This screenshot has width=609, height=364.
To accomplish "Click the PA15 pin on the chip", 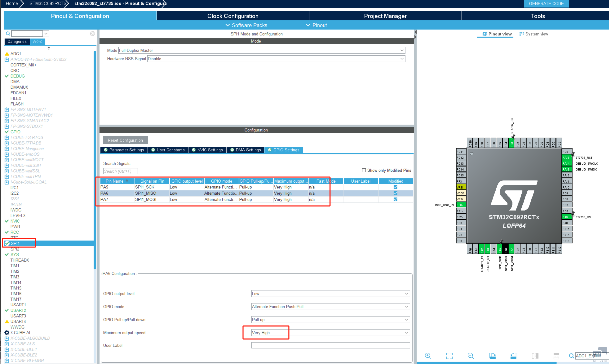I will (x=567, y=158).
